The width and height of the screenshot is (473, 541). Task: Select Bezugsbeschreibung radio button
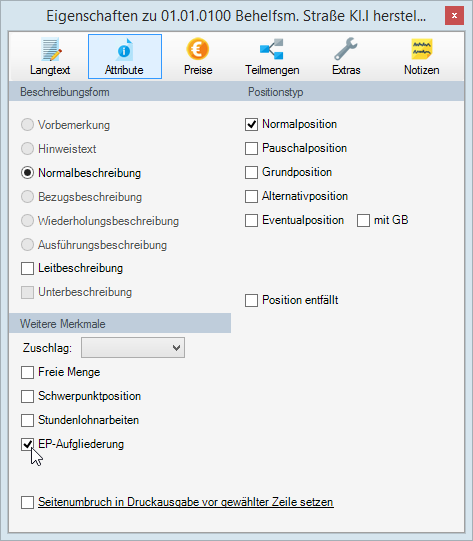28,197
